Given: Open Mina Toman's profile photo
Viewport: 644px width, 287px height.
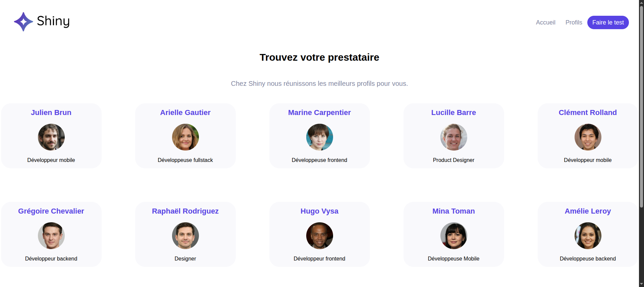Looking at the screenshot, I should tap(454, 236).
